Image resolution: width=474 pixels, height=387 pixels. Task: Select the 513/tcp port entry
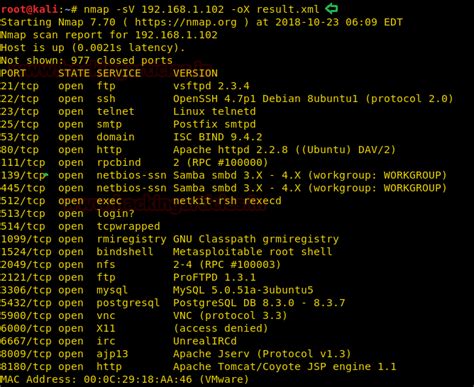(23, 214)
